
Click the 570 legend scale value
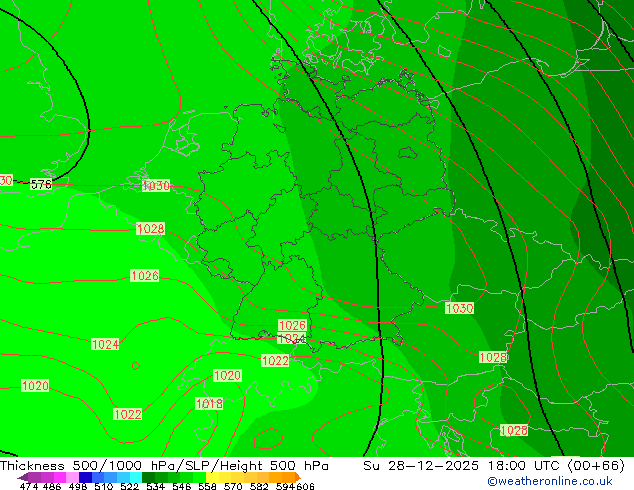click(x=233, y=486)
